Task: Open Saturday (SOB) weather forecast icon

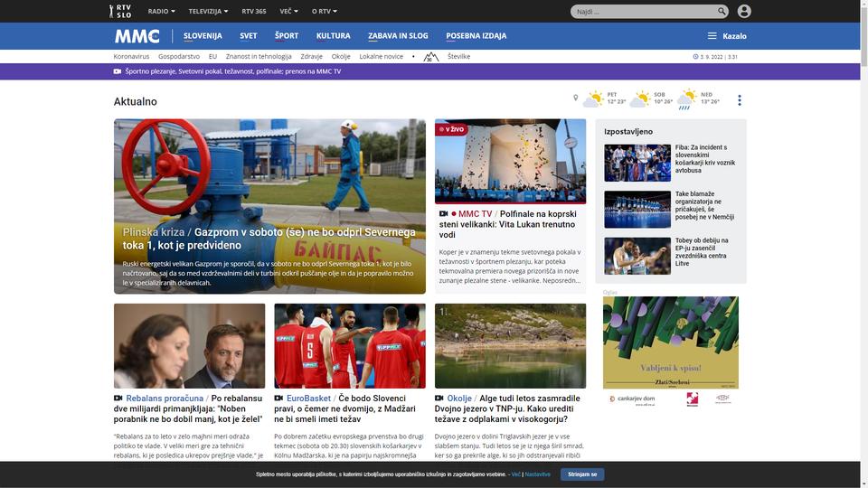Action: 640,99
